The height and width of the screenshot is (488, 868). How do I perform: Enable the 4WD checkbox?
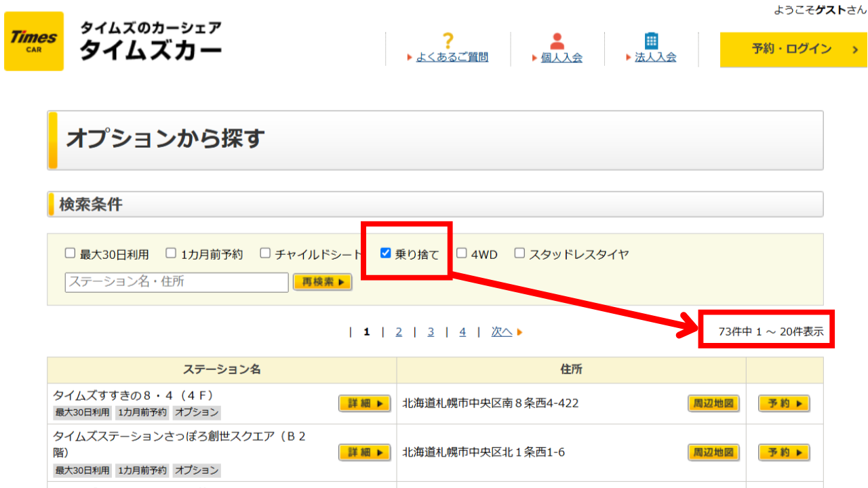pyautogui.click(x=461, y=253)
